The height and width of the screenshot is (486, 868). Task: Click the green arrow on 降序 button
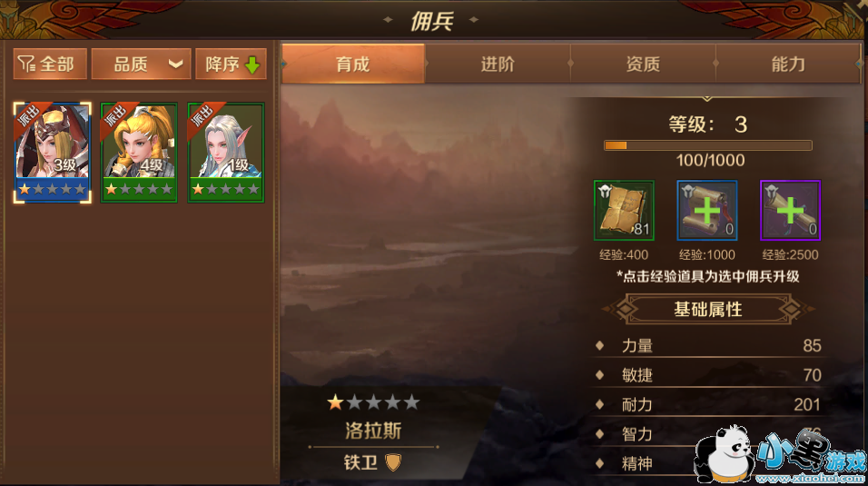[252, 64]
